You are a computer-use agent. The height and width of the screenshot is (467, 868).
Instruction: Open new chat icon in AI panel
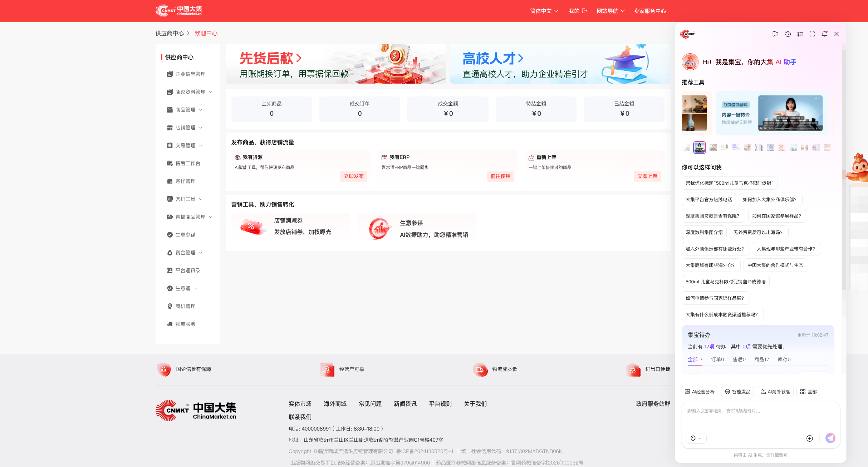pyautogui.click(x=775, y=34)
